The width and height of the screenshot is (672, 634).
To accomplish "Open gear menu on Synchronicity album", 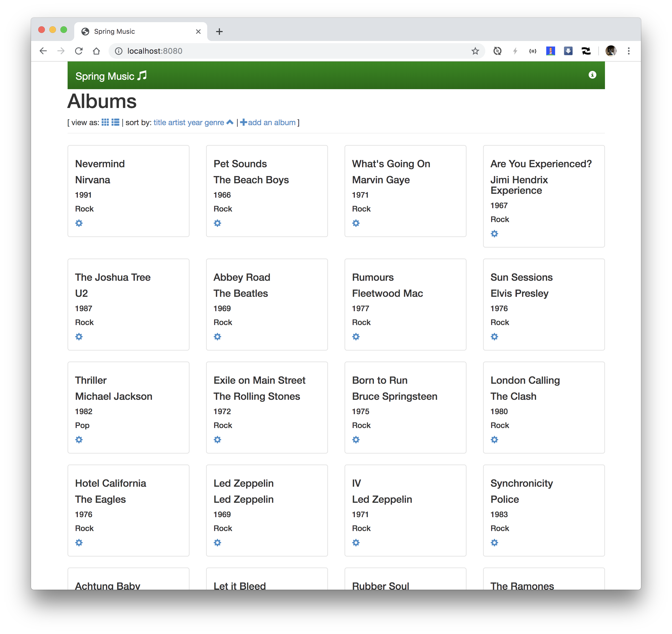I will click(494, 543).
